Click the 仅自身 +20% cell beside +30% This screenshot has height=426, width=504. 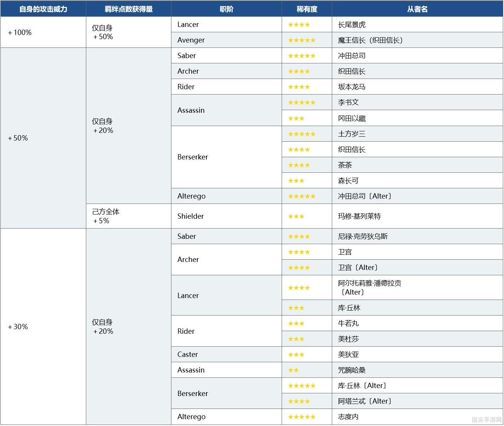(x=129, y=327)
